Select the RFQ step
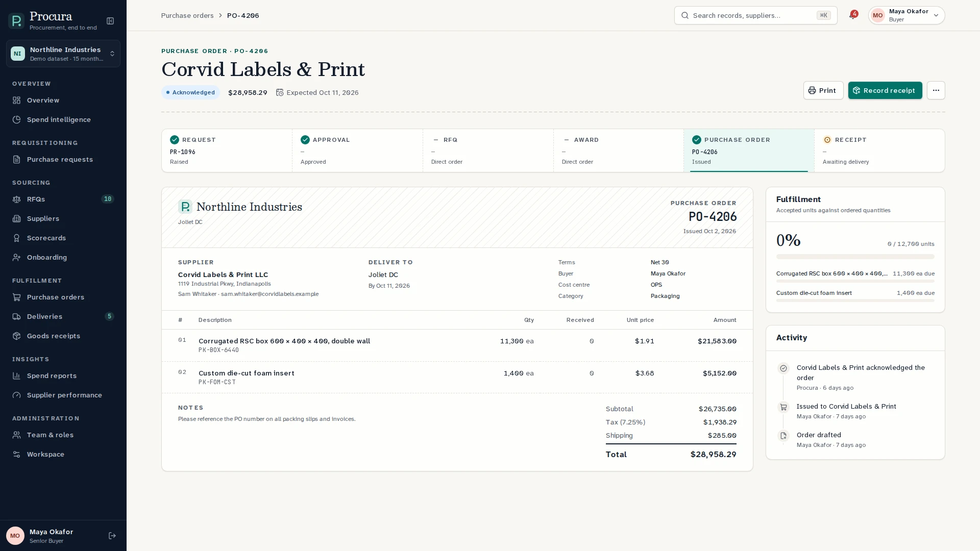Image resolution: width=980 pixels, height=551 pixels. (x=488, y=151)
